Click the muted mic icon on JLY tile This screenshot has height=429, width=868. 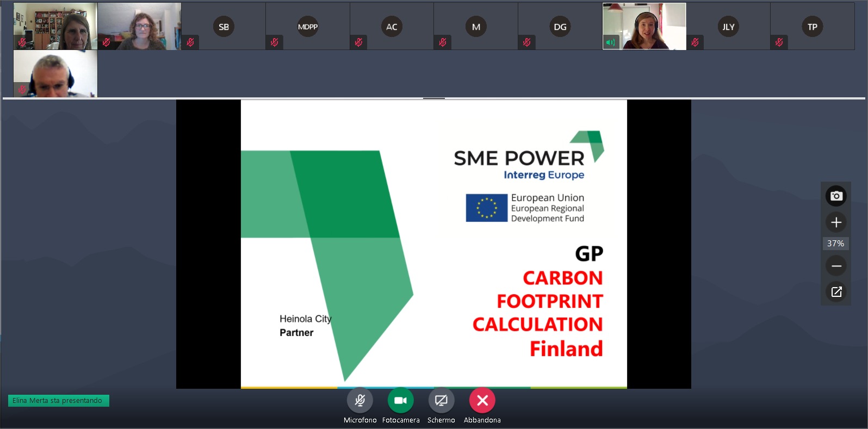click(695, 42)
